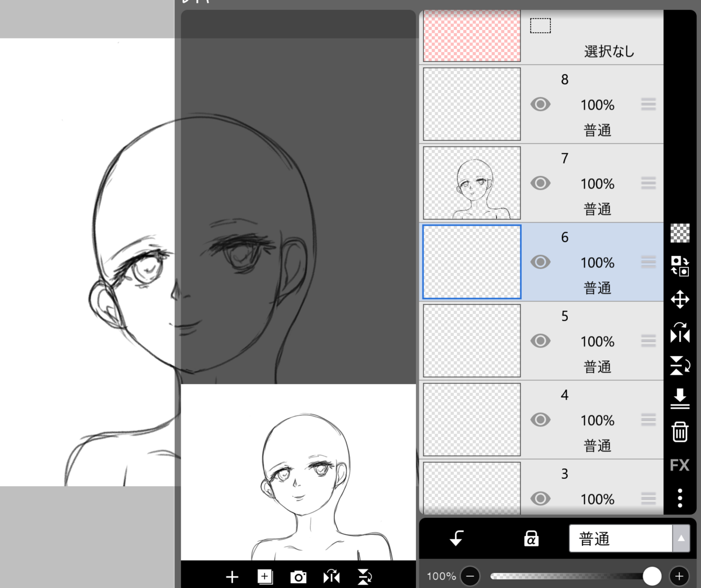Image resolution: width=701 pixels, height=588 pixels.
Task: Delete layer with trash icon
Action: 680,432
